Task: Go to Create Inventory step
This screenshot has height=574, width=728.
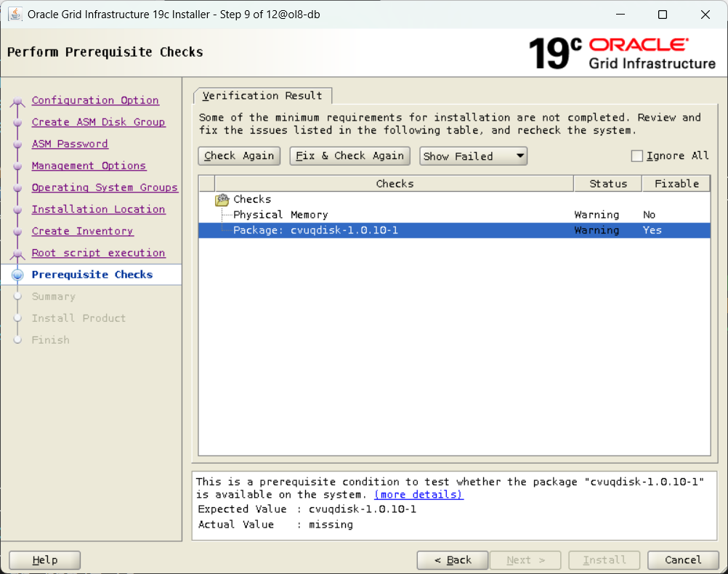Action: [x=83, y=231]
